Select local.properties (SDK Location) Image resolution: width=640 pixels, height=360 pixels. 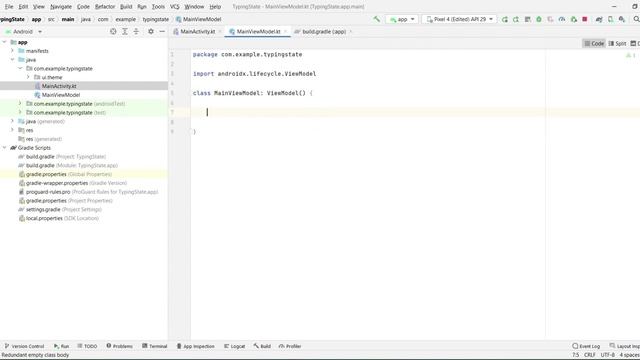click(59, 218)
